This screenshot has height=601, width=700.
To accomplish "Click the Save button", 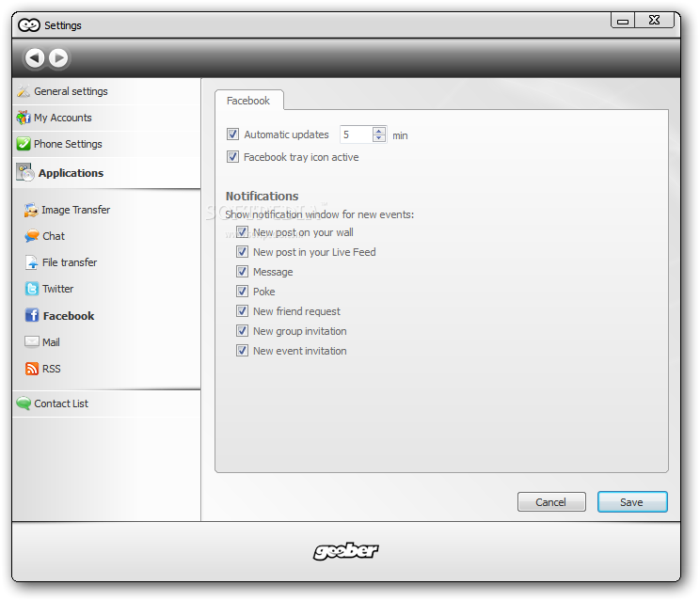I will [x=632, y=502].
